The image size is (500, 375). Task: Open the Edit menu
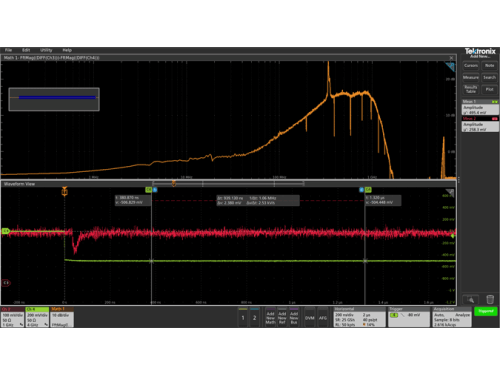coord(26,50)
